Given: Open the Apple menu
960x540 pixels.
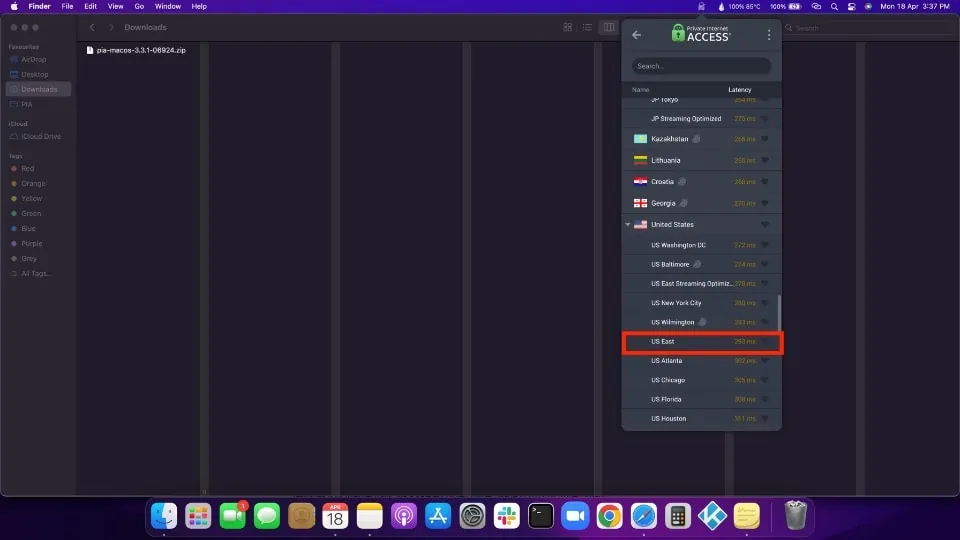Looking at the screenshot, I should (13, 6).
